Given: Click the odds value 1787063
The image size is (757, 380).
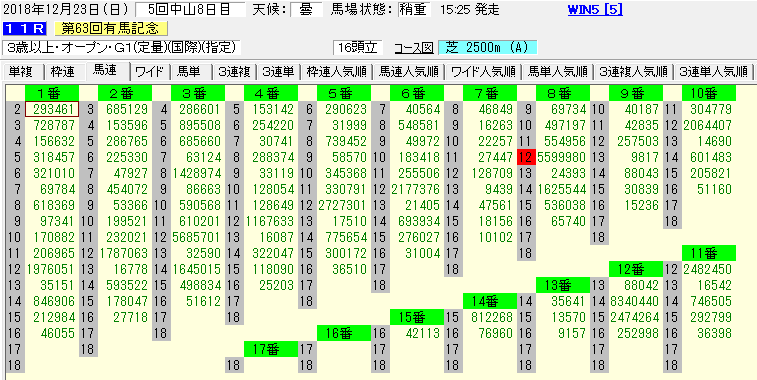Looking at the screenshot, I should [x=124, y=253].
